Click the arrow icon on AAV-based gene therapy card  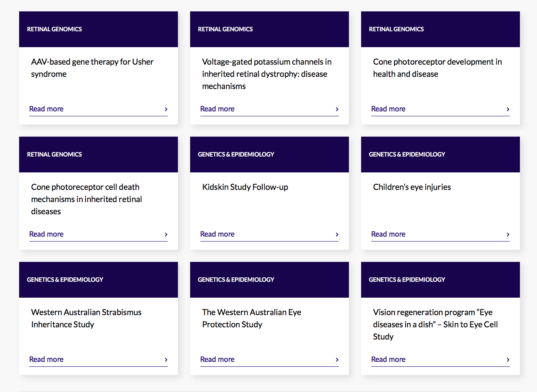[166, 109]
